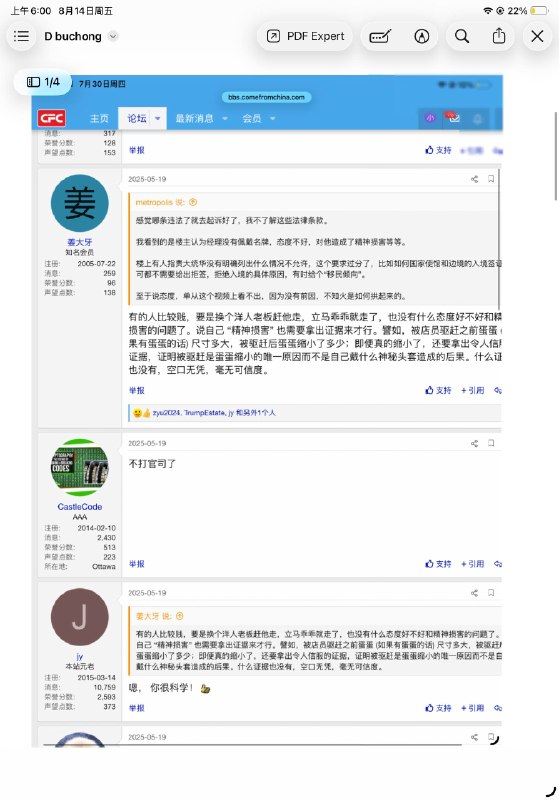Open the jy username link
The image size is (559, 800).
click(80, 657)
